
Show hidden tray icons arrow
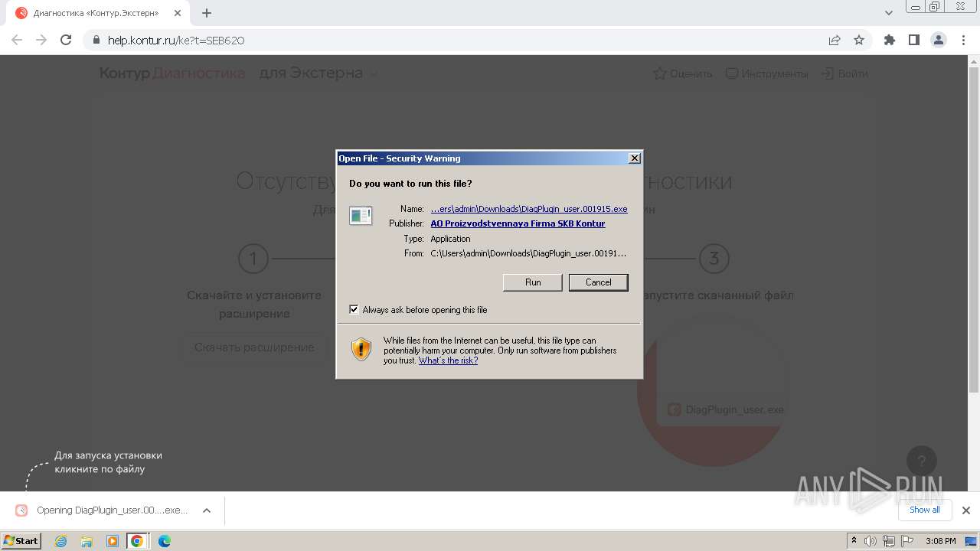point(854,541)
